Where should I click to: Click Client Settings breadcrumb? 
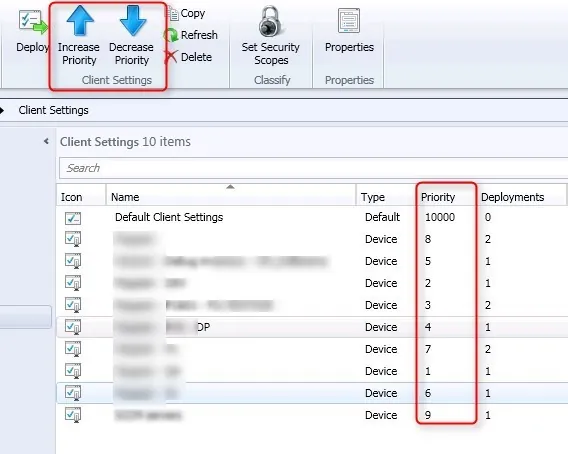coord(53,110)
